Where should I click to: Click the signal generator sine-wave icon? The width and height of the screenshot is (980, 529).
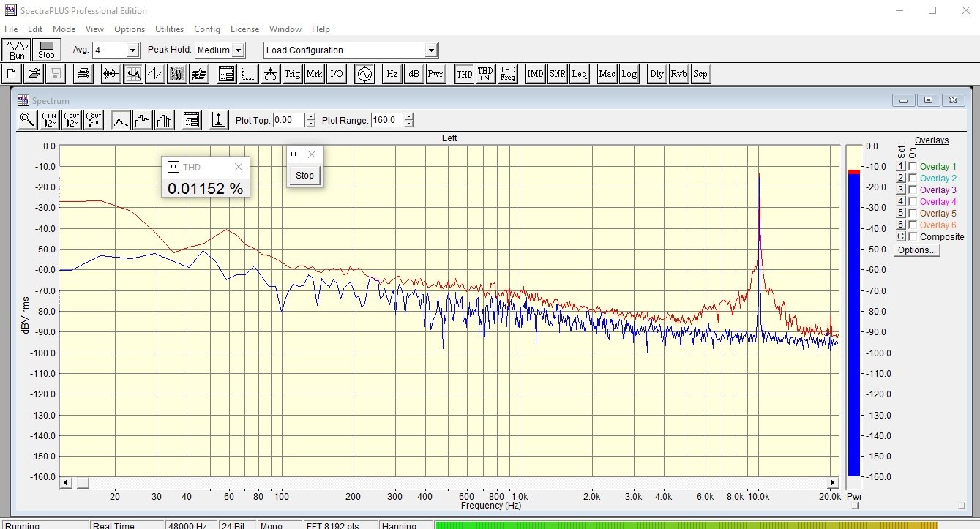364,74
